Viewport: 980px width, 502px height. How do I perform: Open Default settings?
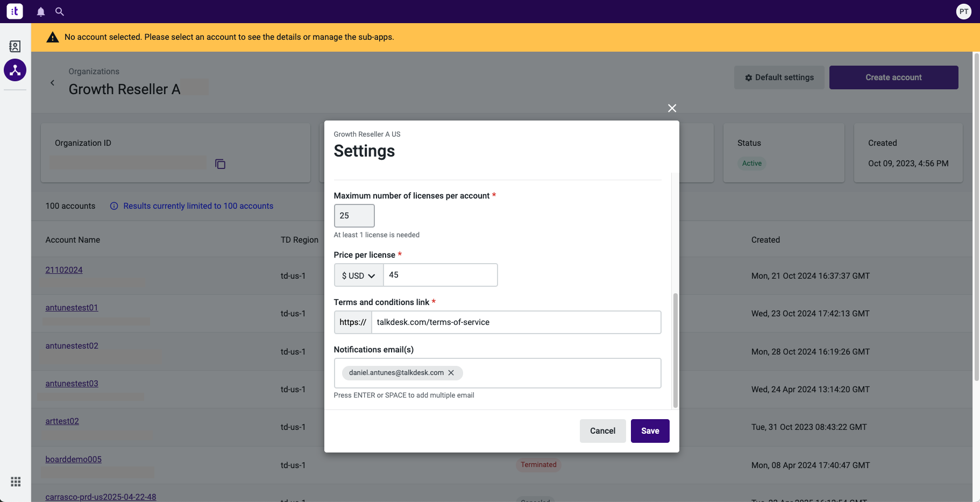point(779,77)
